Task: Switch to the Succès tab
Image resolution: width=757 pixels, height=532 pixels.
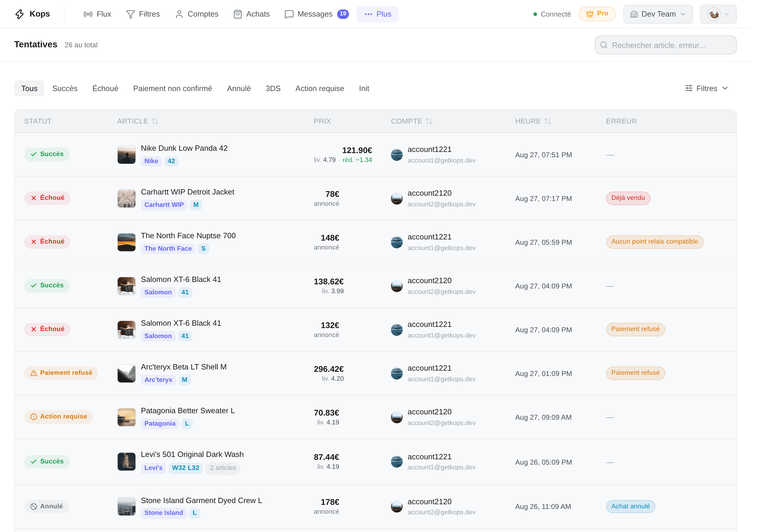Action: point(65,89)
